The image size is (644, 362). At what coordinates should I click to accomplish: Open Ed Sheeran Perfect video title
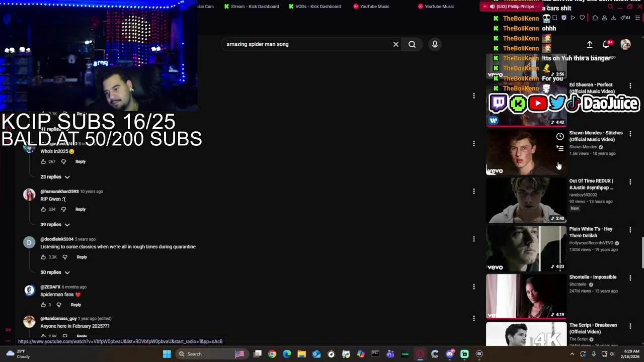pyautogui.click(x=592, y=88)
